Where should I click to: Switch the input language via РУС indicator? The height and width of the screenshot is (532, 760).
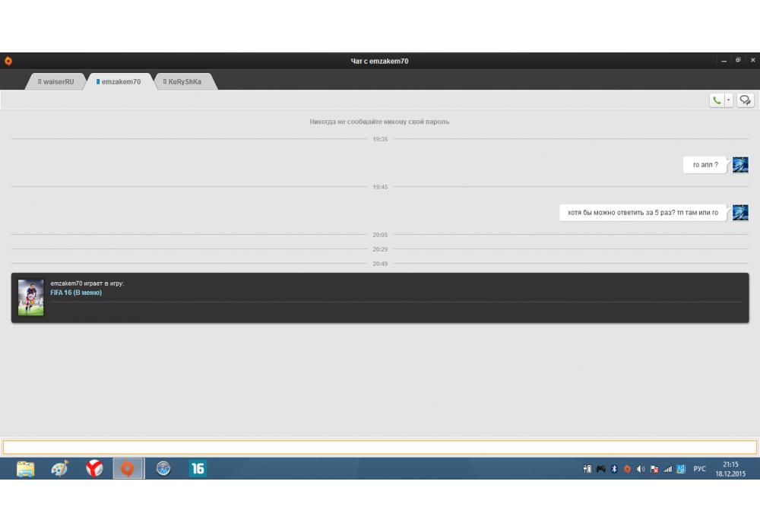(699, 468)
